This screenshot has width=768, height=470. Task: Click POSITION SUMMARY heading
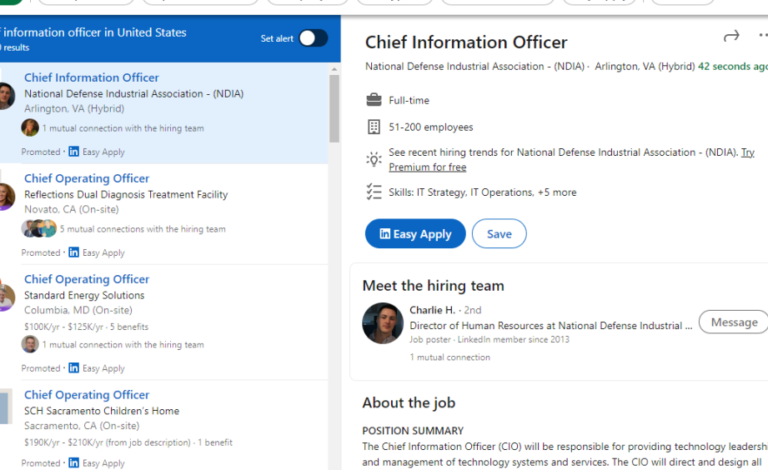[413, 431]
